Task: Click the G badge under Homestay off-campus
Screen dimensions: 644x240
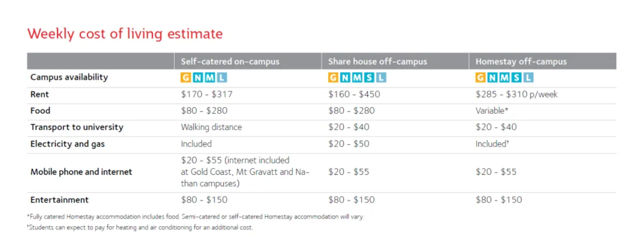Action: pyautogui.click(x=481, y=77)
